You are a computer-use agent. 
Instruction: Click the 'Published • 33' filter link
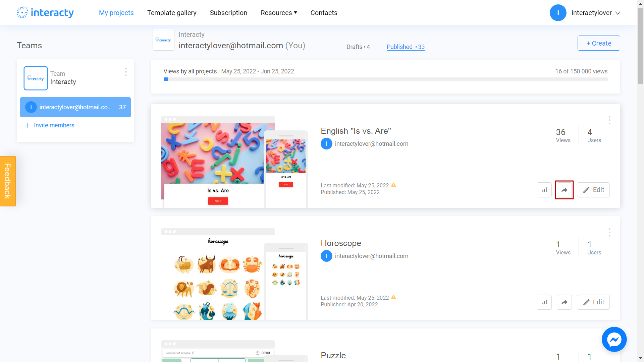(405, 47)
